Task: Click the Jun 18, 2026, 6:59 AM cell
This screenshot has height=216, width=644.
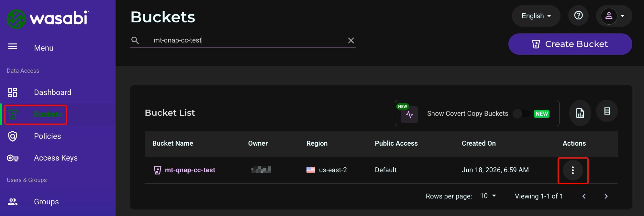Action: click(x=495, y=170)
